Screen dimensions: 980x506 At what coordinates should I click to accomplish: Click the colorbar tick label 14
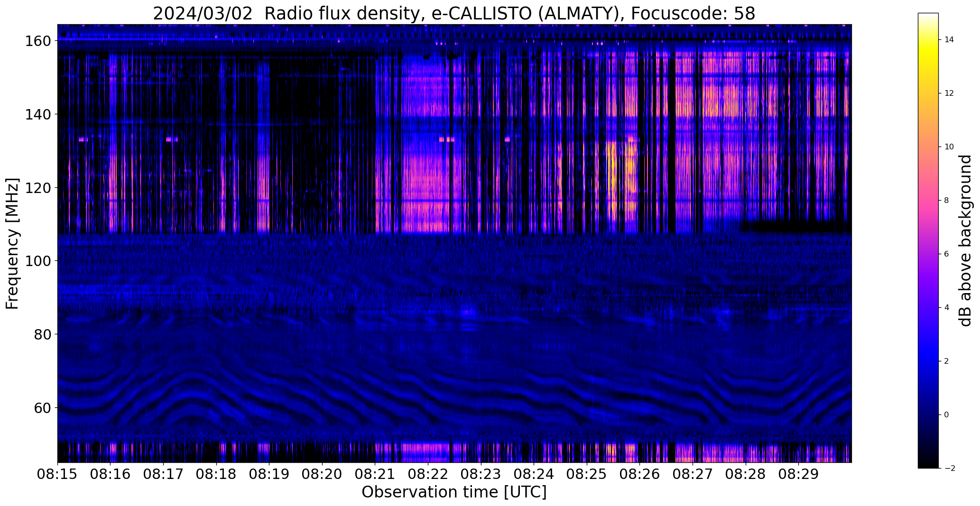[949, 40]
